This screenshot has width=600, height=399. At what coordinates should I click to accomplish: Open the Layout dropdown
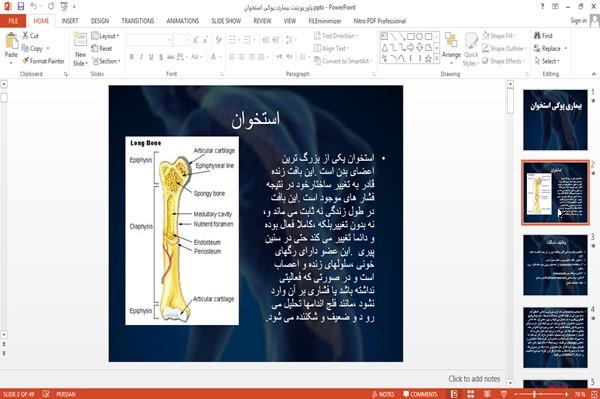(105, 36)
